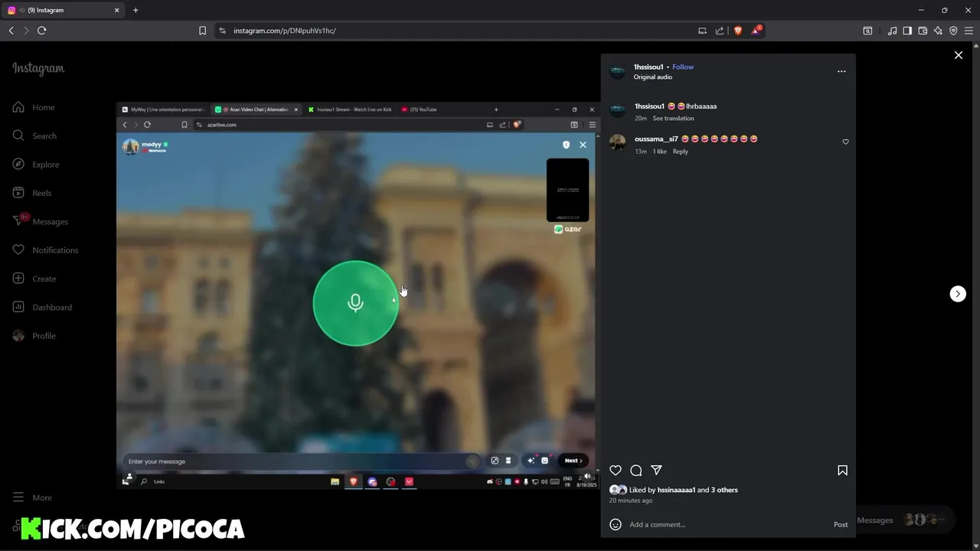The width and height of the screenshot is (980, 551).
Task: Click the comment bubble icon
Action: (x=636, y=471)
